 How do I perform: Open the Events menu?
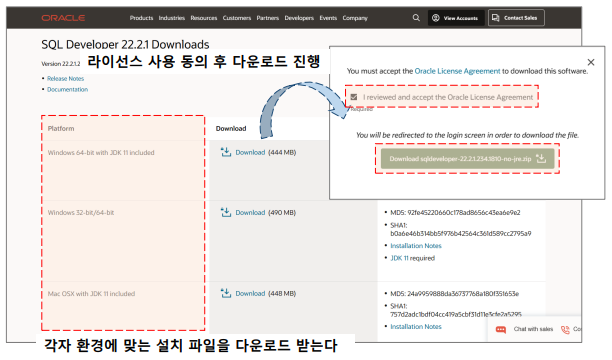point(328,18)
